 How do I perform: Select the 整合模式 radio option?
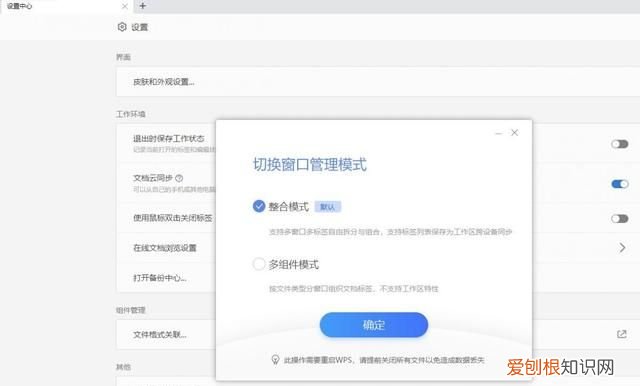[x=259, y=206]
